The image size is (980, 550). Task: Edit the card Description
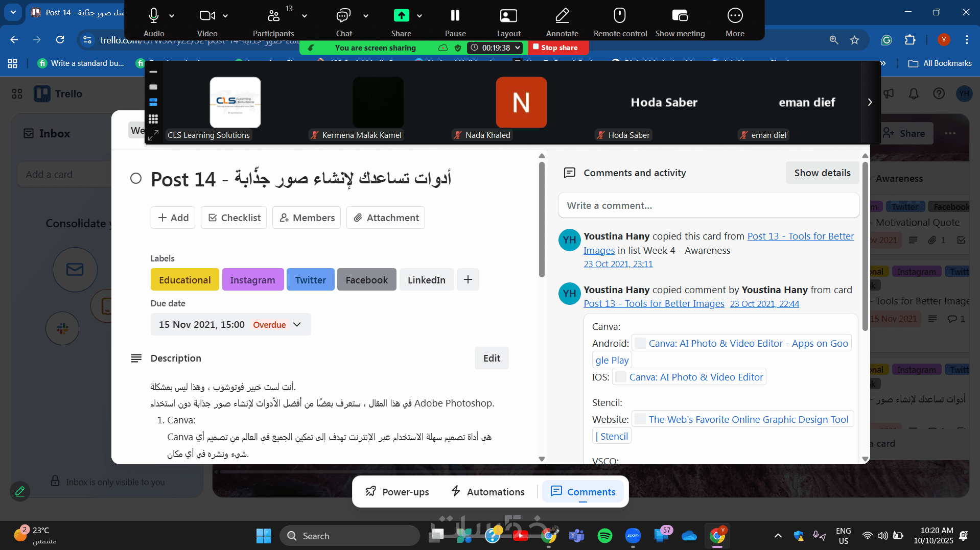(492, 358)
